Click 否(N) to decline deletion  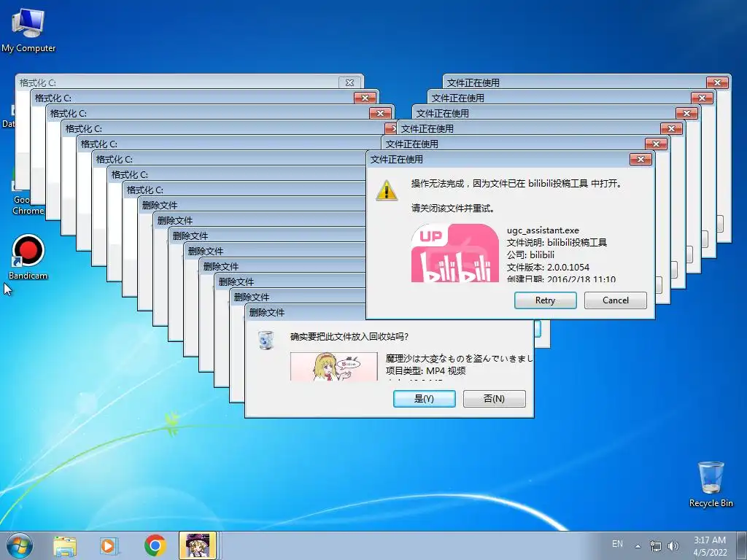pyautogui.click(x=494, y=399)
